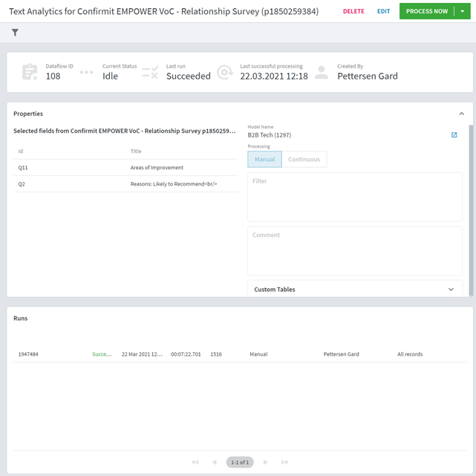Click the last successful processing gear icon
Screen dimensions: 476x476
[x=225, y=72]
